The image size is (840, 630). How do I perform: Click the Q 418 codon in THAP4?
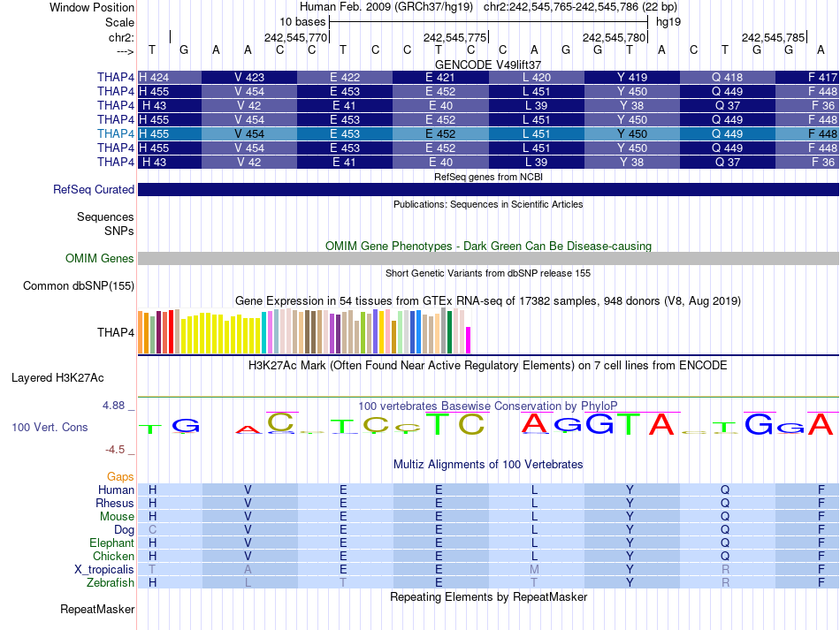pyautogui.click(x=727, y=77)
